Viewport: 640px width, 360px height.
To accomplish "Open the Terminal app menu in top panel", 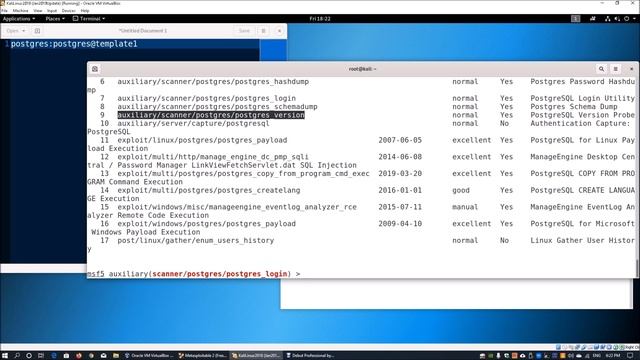I will point(89,19).
